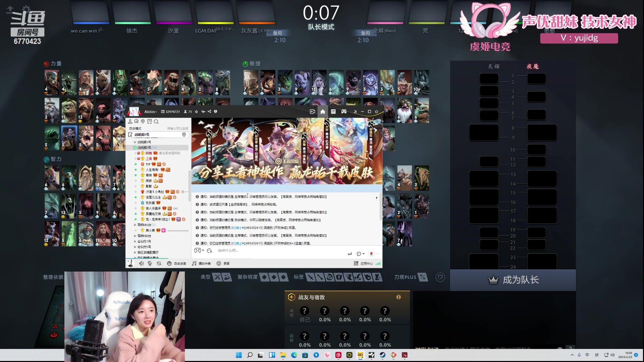Click the star favorite channel icon

[x=197, y=112]
